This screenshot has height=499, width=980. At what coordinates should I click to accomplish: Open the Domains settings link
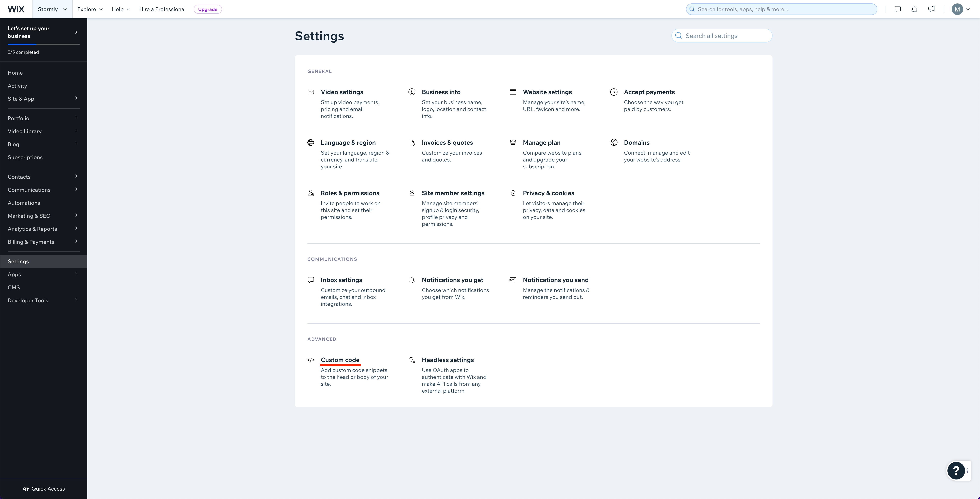tap(637, 143)
